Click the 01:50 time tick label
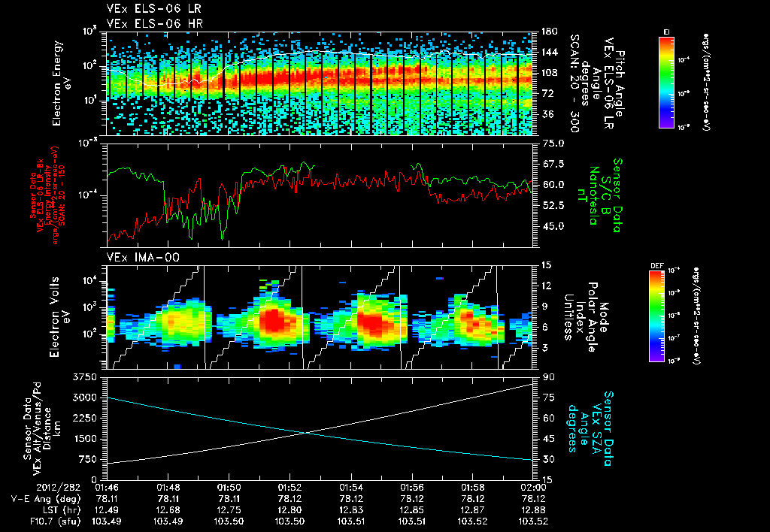 click(x=229, y=488)
